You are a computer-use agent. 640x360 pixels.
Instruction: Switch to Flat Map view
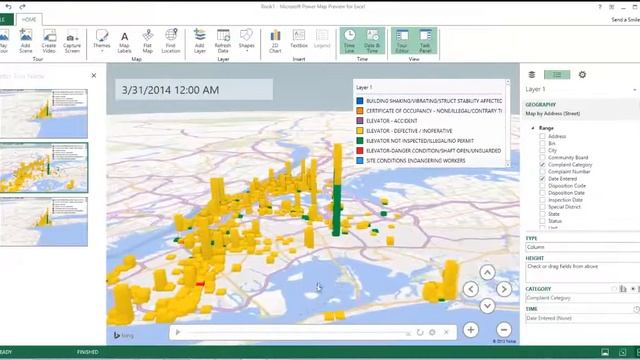[148, 41]
